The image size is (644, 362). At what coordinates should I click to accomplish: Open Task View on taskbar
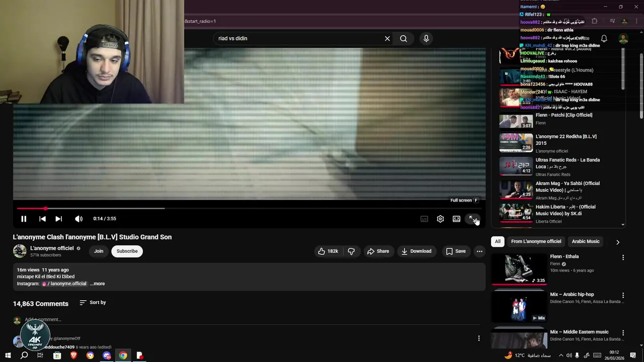coord(40,355)
